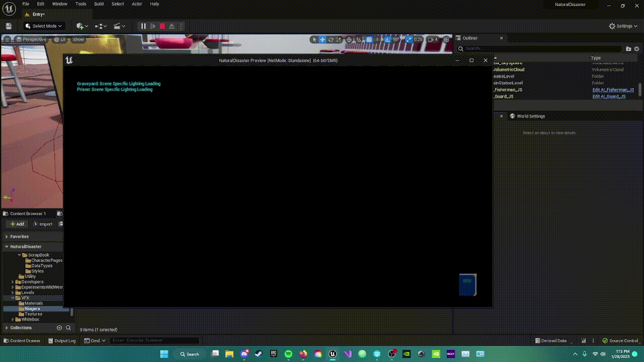
Task: Add a new collection with plus icon
Action: pos(59,328)
